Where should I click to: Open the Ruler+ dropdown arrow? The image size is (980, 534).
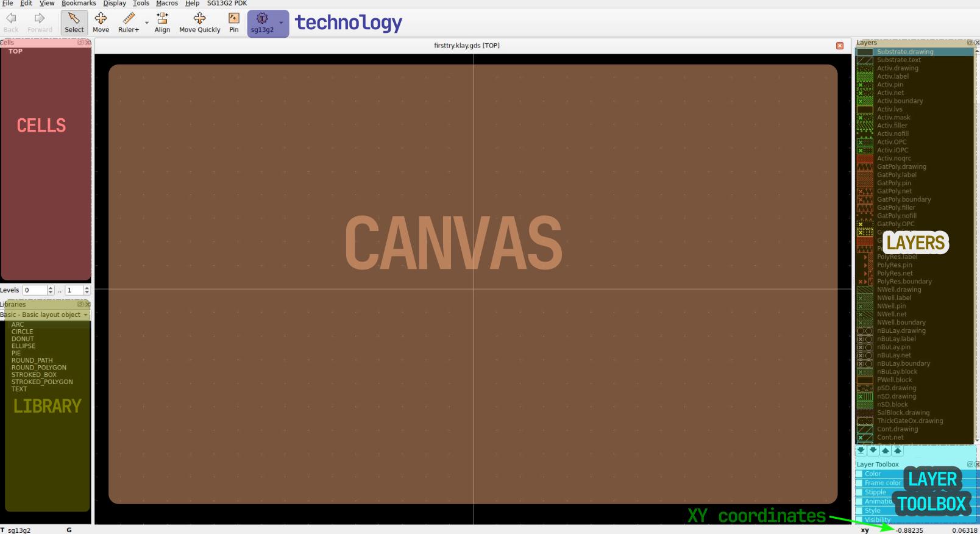point(146,23)
